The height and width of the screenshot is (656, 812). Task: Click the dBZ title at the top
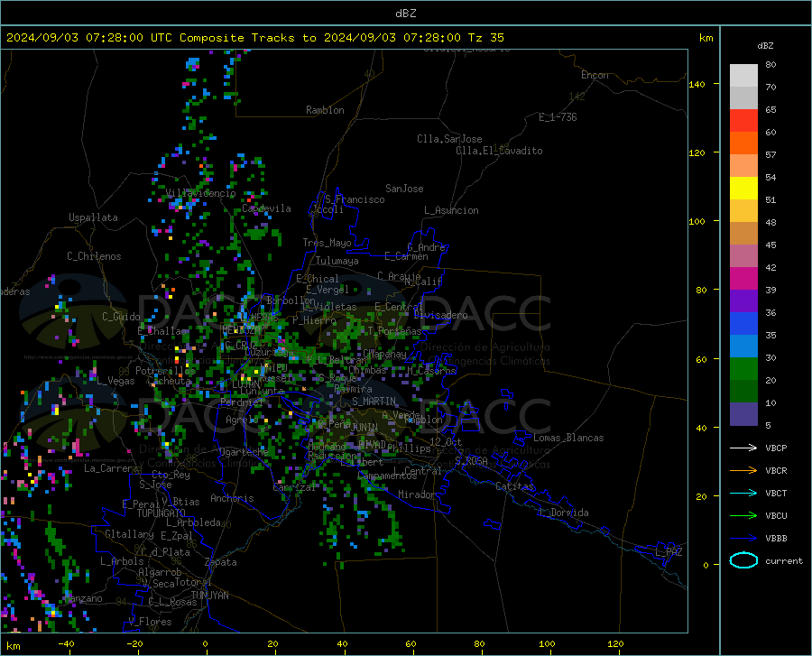(405, 14)
